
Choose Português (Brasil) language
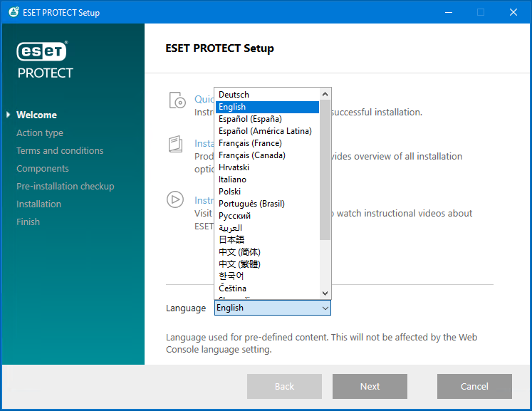[251, 204]
